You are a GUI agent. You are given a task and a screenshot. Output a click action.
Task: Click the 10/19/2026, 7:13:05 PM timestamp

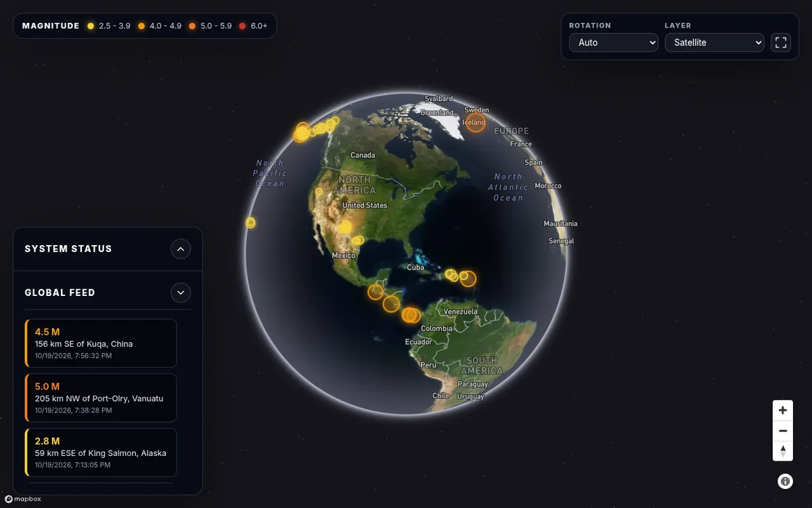click(x=72, y=465)
